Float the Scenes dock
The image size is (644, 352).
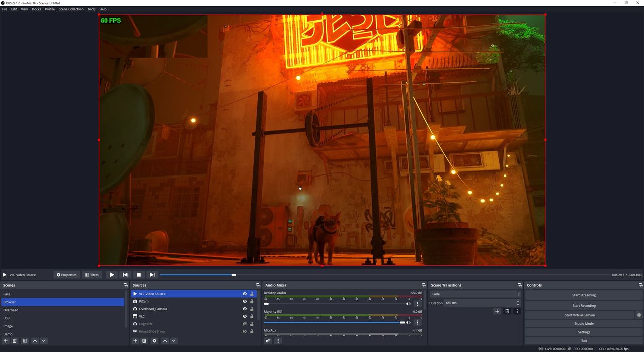point(126,285)
